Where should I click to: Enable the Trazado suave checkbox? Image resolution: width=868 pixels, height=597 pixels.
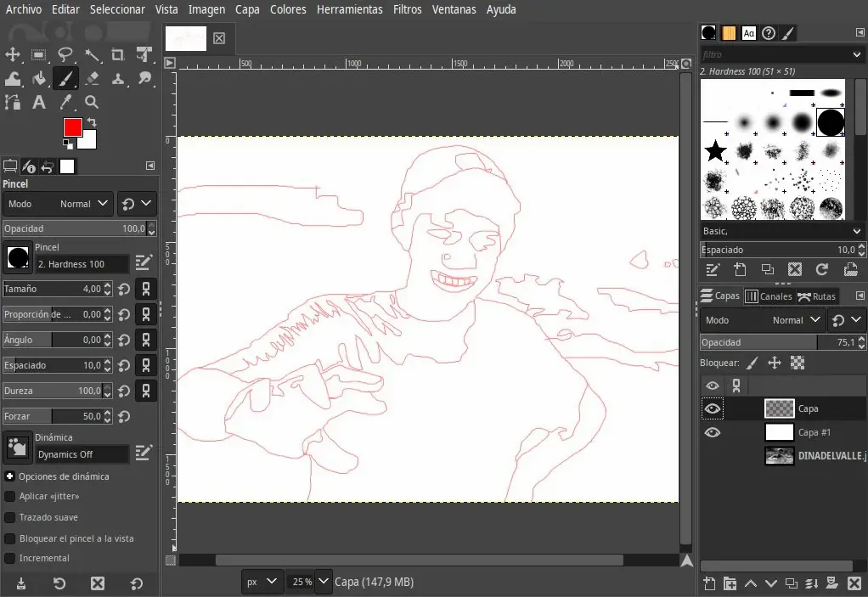click(x=10, y=517)
